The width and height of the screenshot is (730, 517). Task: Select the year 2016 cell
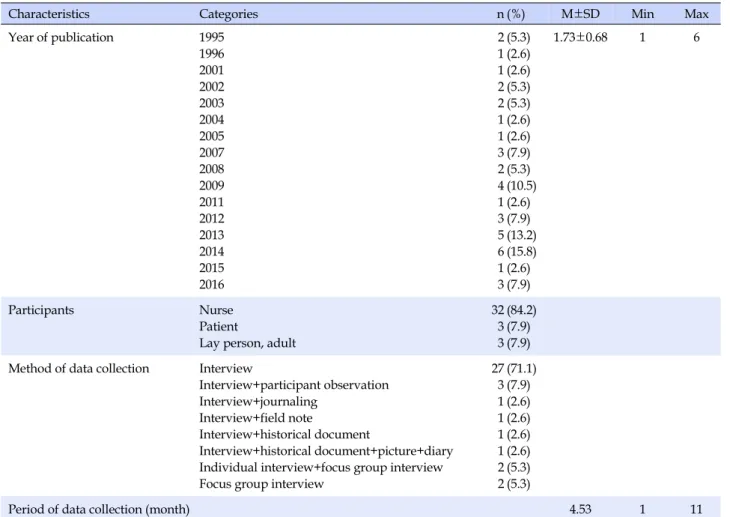(211, 284)
